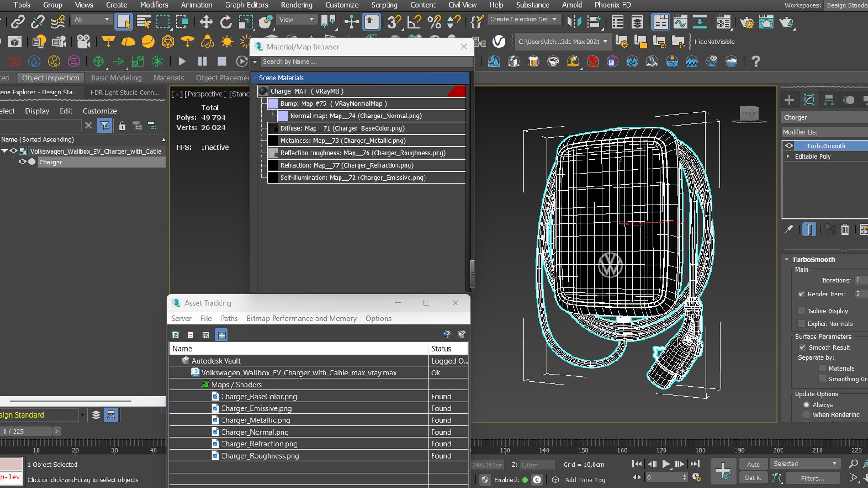Open the Create Selection Set dropdown
This screenshot has width=868, height=488.
[x=555, y=19]
